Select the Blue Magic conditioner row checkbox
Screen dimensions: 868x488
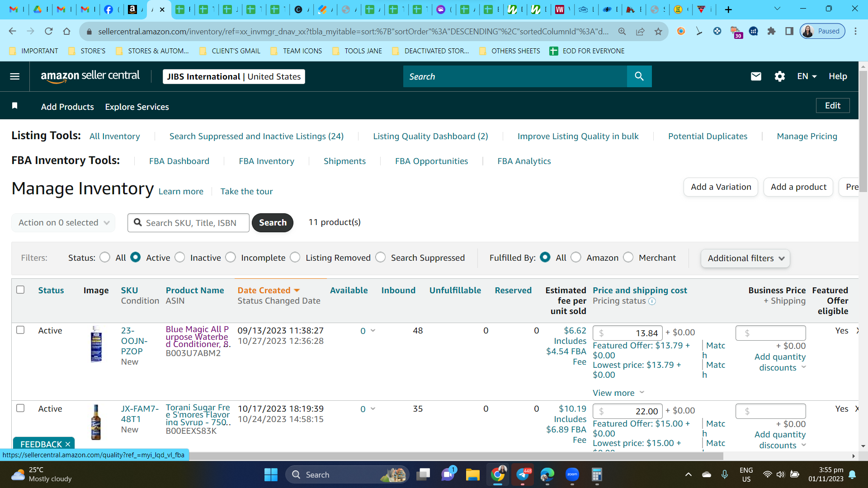[20, 330]
